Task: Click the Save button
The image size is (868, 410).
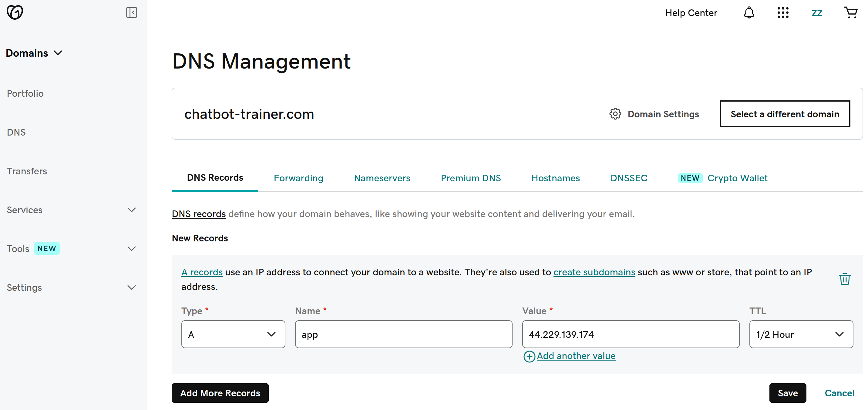Action: 787,393
